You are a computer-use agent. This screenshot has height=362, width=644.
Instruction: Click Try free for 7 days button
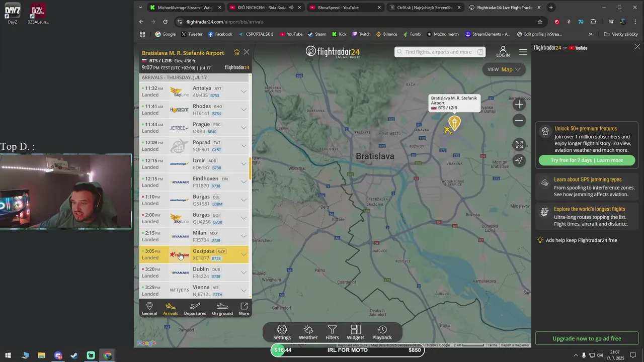click(587, 160)
